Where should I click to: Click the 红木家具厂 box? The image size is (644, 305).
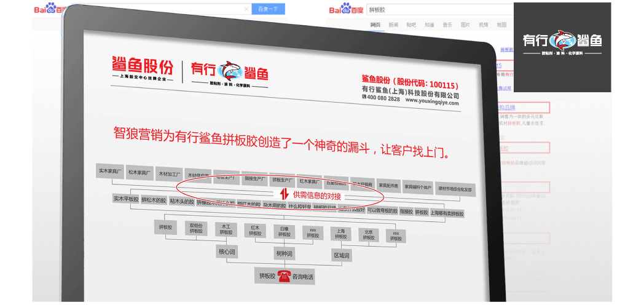pos(310,181)
